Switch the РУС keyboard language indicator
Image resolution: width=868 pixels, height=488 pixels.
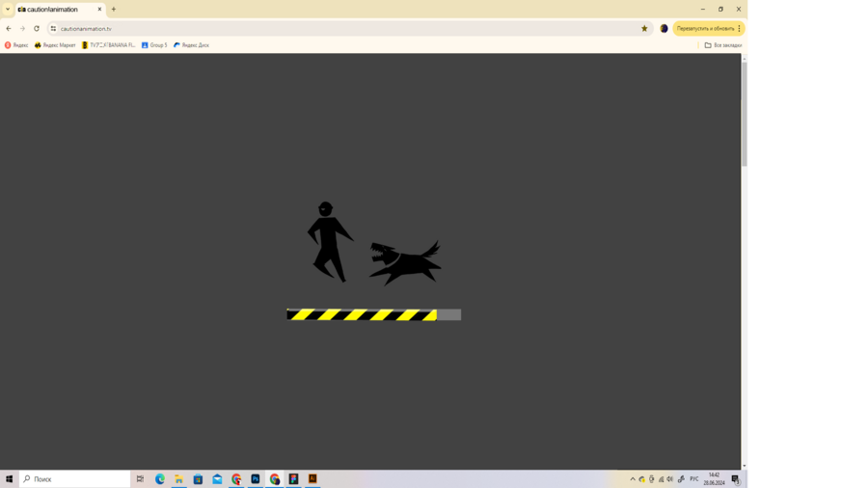(x=693, y=479)
